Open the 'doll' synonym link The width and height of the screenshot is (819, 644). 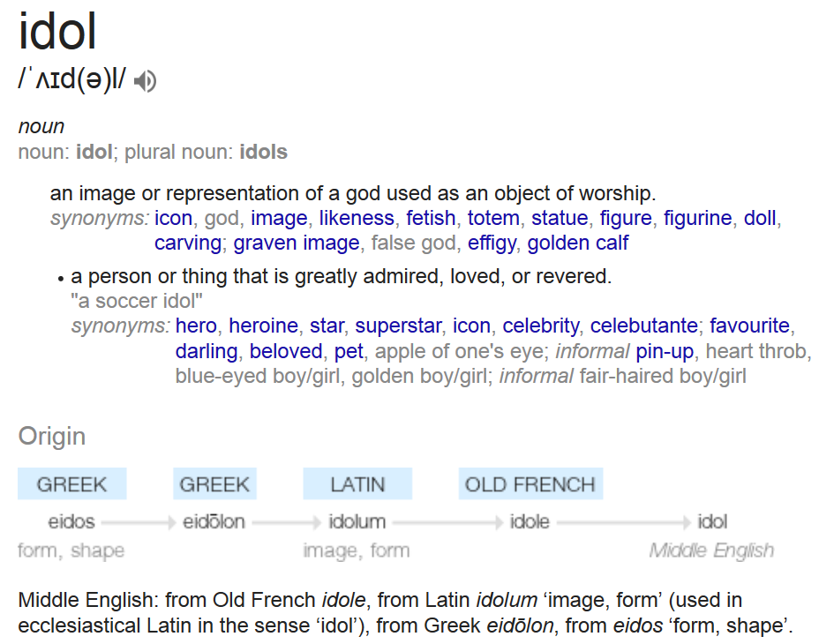coord(760,218)
